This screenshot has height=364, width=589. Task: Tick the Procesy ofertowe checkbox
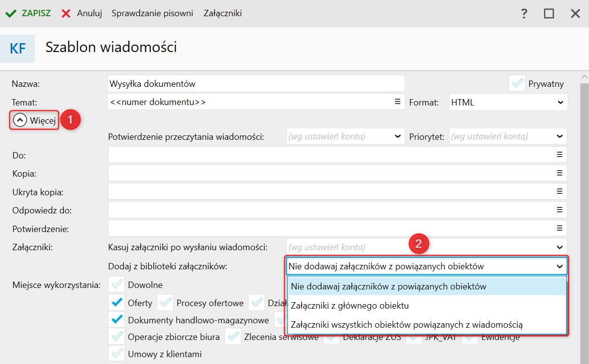[x=166, y=303]
